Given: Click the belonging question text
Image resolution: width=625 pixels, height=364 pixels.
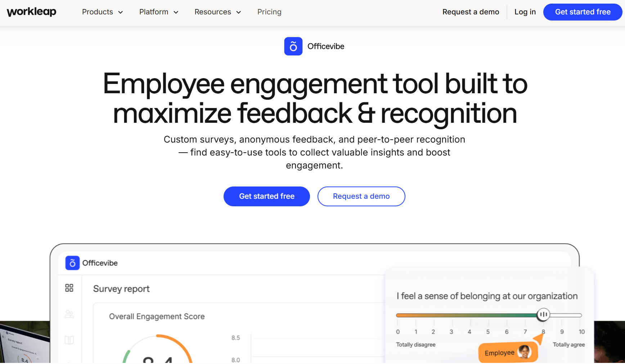Looking at the screenshot, I should coord(487,296).
